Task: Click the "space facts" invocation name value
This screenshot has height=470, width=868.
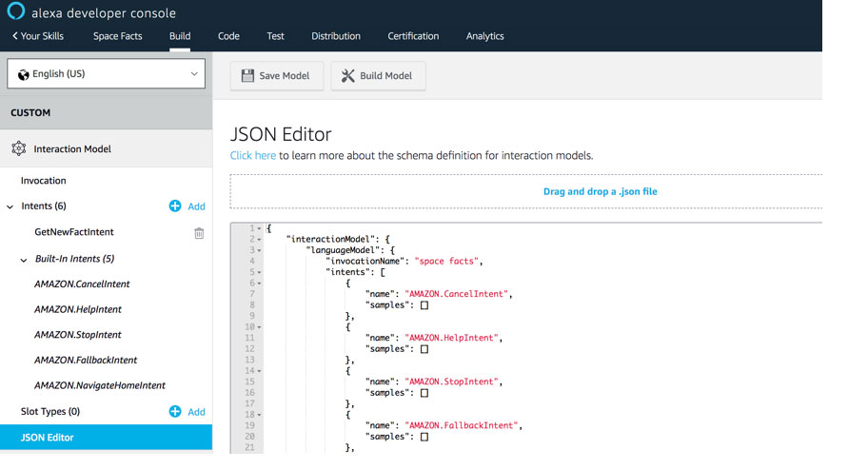Action: point(446,261)
